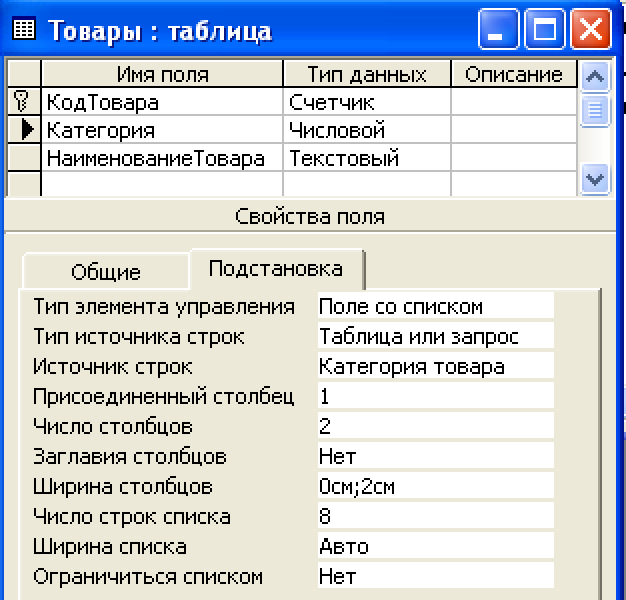Click the Заглавия столбцов value Нет
This screenshot has height=600, width=626.
[x=436, y=455]
